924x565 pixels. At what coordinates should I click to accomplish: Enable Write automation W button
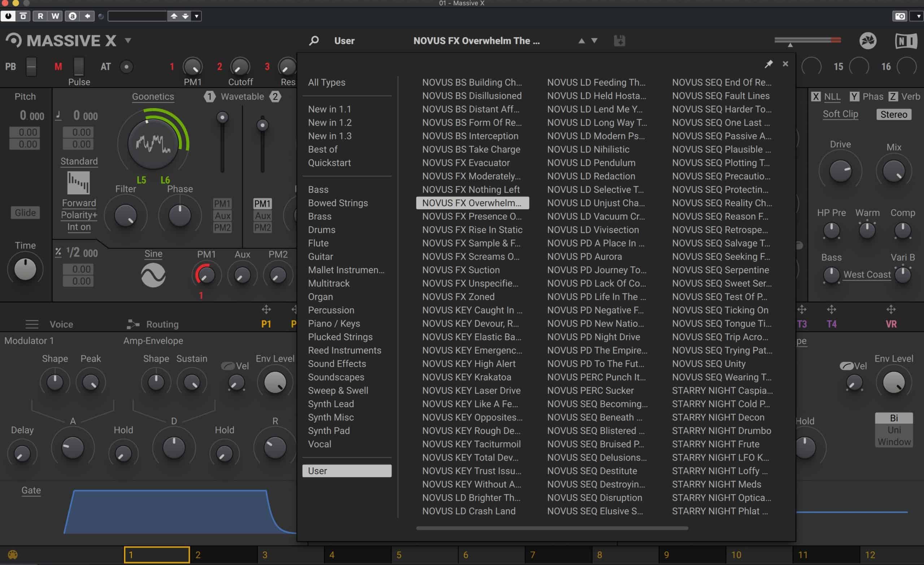pos(55,16)
